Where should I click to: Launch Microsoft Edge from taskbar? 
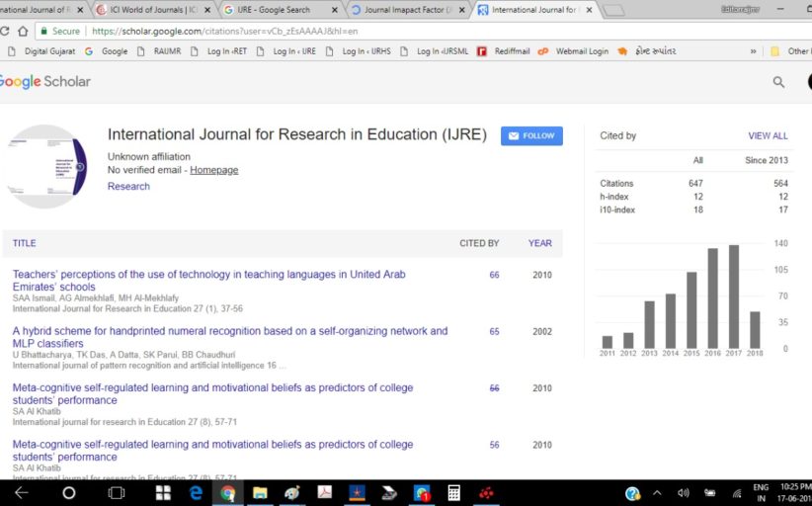pyautogui.click(x=196, y=492)
